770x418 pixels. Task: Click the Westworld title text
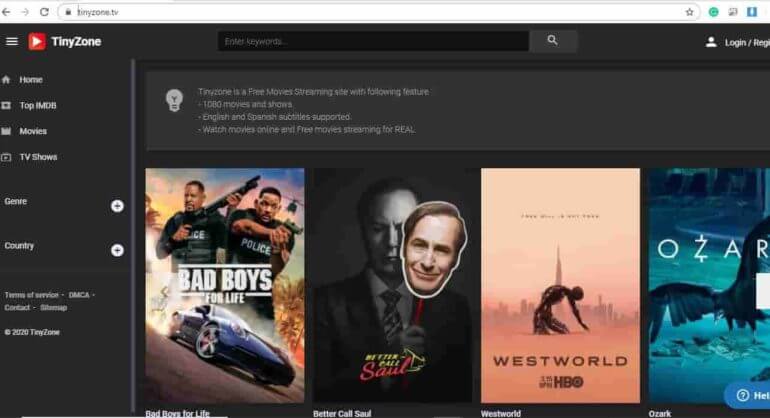pyautogui.click(x=501, y=414)
